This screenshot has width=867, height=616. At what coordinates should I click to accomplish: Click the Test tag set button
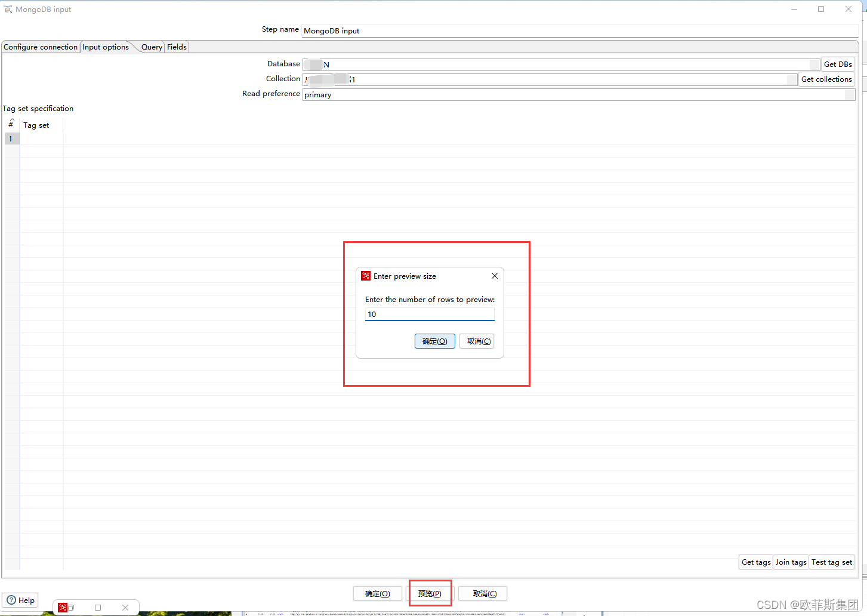(832, 562)
